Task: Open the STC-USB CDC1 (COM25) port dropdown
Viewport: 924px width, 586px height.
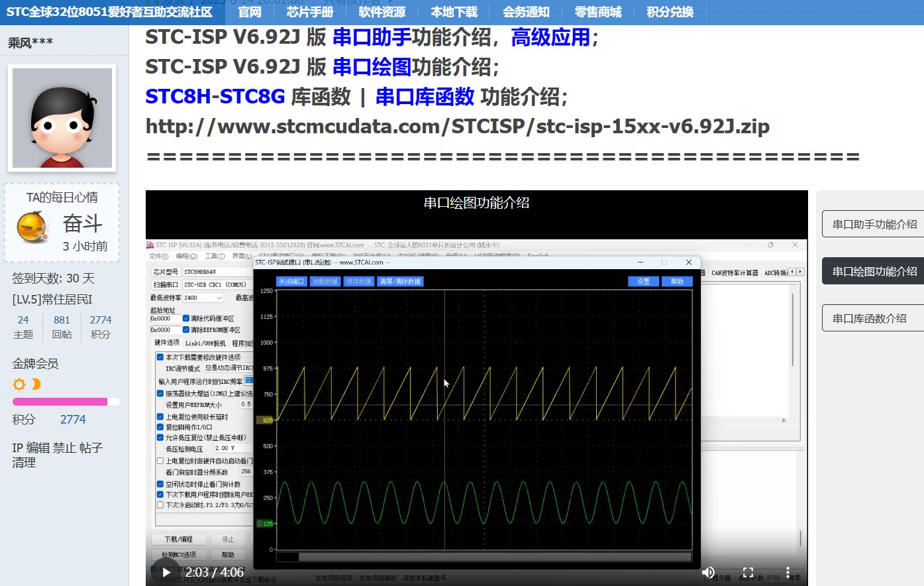Action: (x=218, y=284)
